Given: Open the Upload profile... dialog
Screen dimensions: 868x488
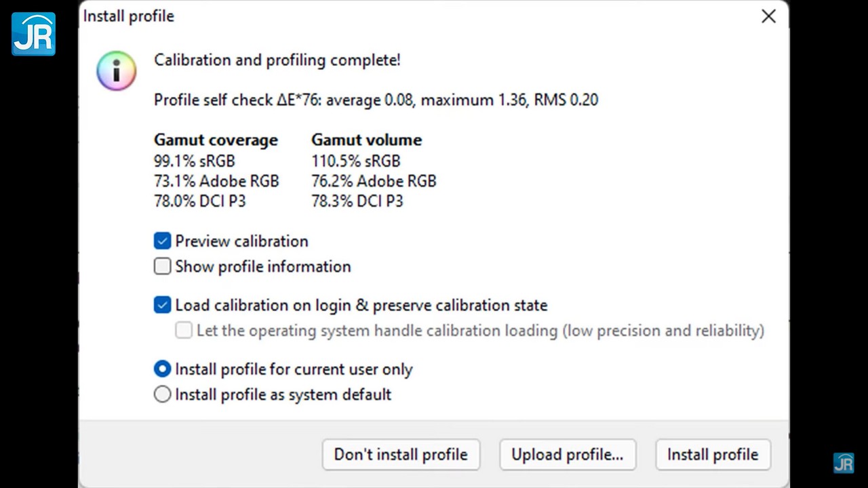Looking at the screenshot, I should point(567,455).
